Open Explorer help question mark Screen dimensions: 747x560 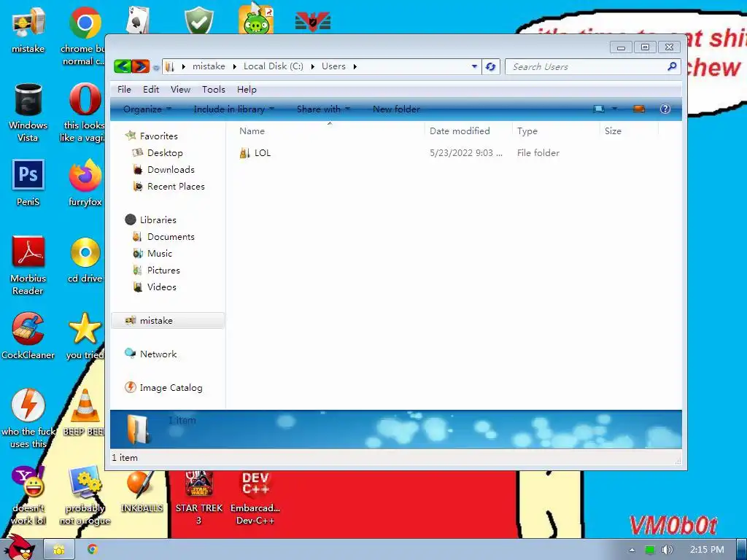[x=665, y=109]
